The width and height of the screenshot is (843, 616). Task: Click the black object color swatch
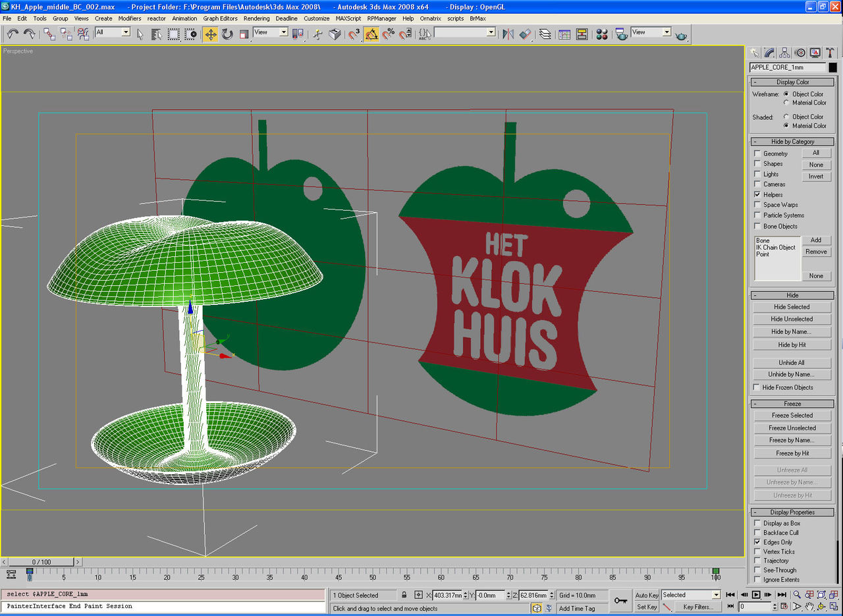832,67
